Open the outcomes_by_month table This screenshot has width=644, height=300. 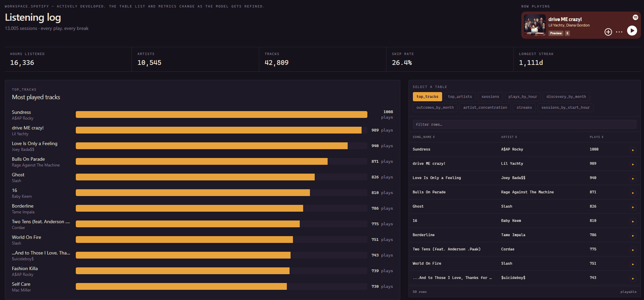coord(435,108)
